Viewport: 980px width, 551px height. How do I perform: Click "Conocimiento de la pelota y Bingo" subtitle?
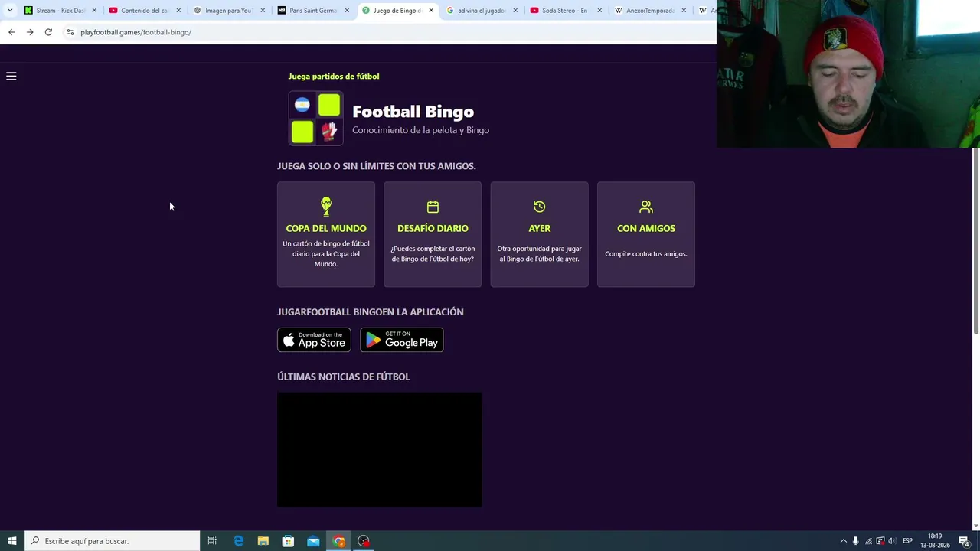point(420,130)
